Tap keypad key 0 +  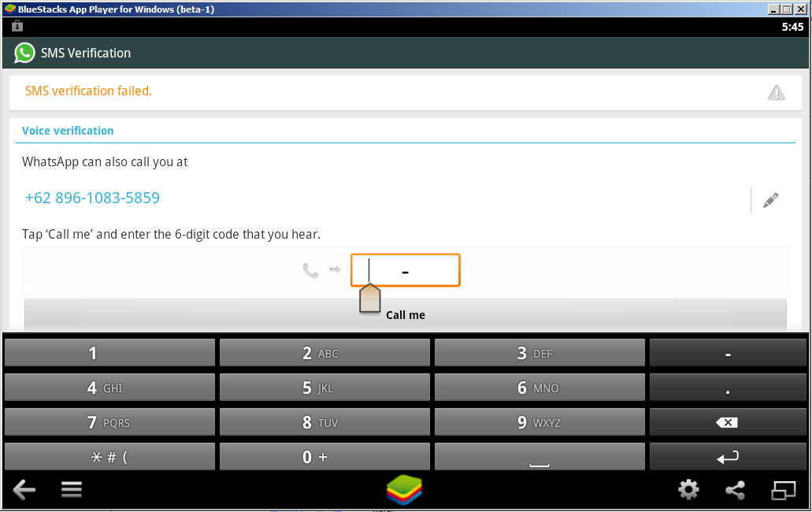pyautogui.click(x=324, y=457)
